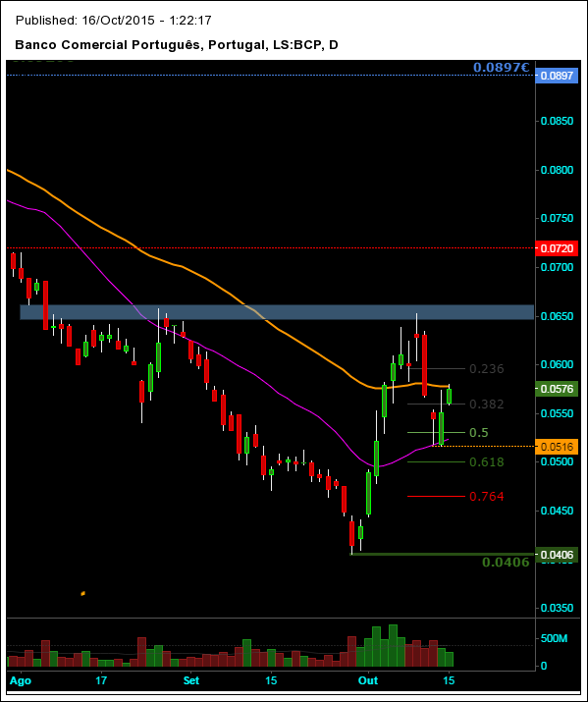This screenshot has height=702, width=588.
Task: Click the 0.0450 axis value
Action: [557, 511]
